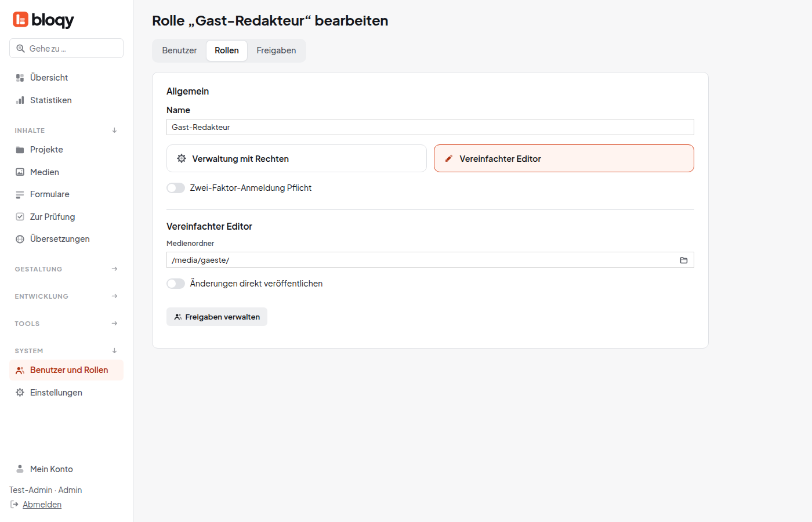Screen dimensions: 812x522
Task: Click the gear icon in Verwaltung mit Rechten
Action: [x=182, y=158]
